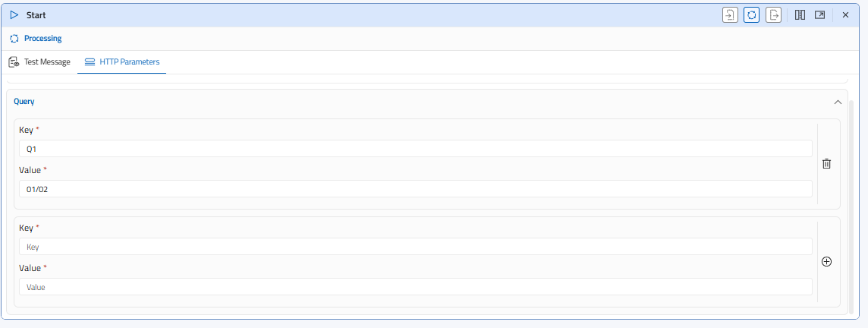
Task: Focus the empty Key input field
Action: pyautogui.click(x=415, y=247)
